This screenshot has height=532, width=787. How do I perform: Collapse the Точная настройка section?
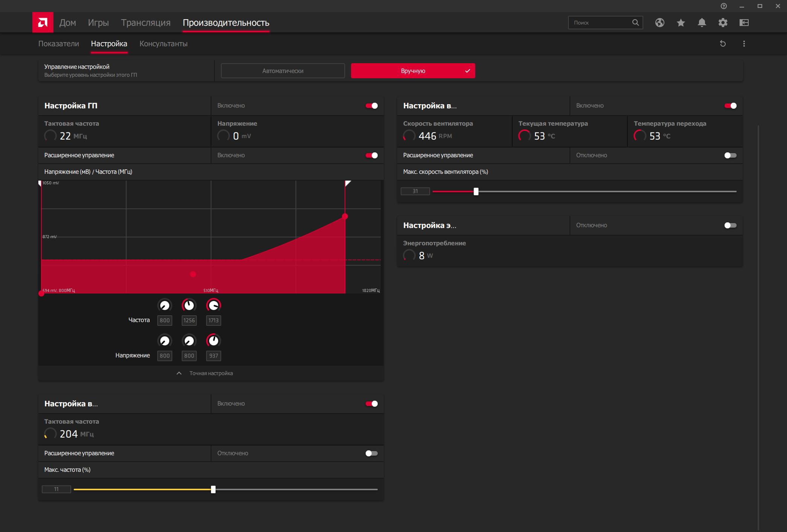[x=205, y=373]
